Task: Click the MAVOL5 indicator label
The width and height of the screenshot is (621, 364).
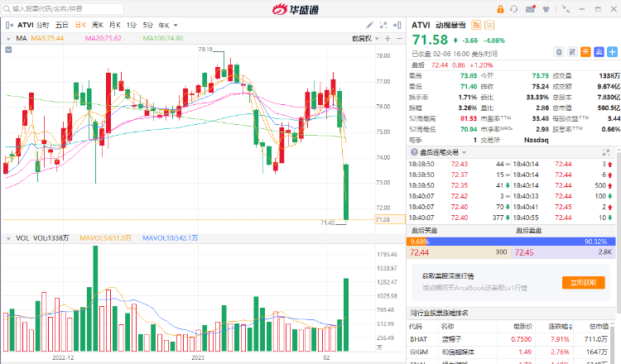Action: (x=105, y=238)
